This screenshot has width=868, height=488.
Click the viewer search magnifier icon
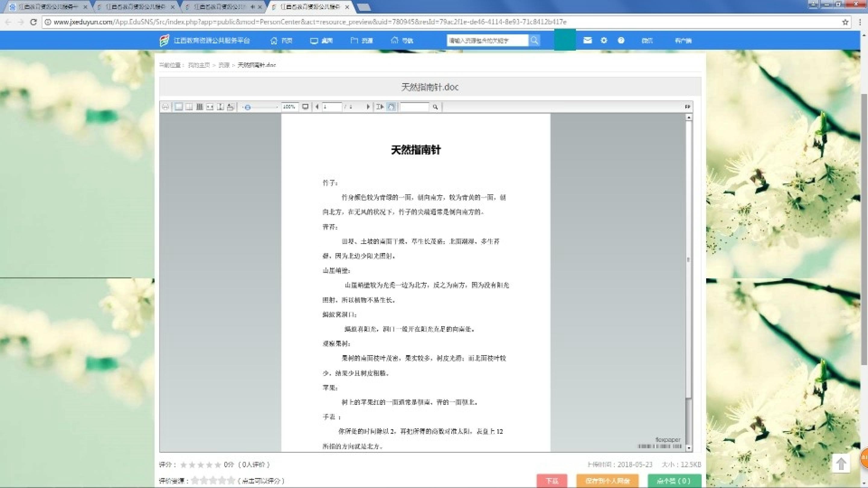click(435, 107)
